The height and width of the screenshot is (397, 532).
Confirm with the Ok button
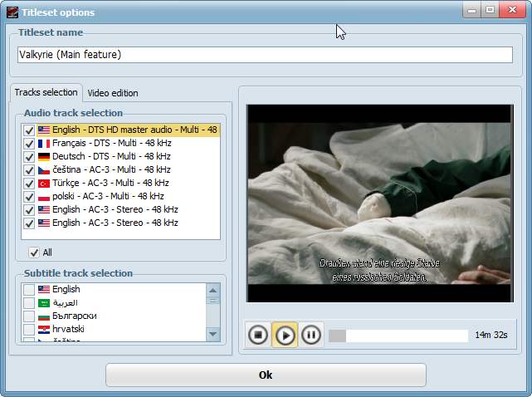pyautogui.click(x=266, y=375)
